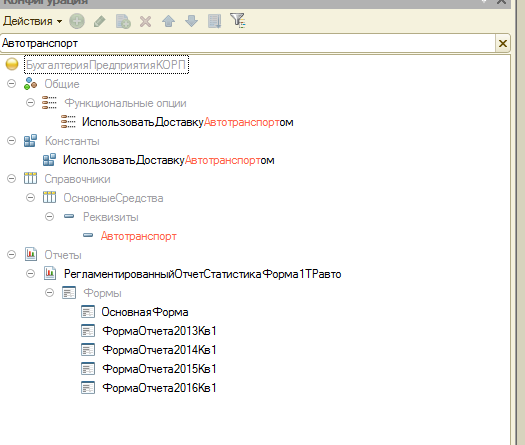Select РегламентированныйОтчетСтатистикаФорма1ТРавто report
The height and width of the screenshot is (445, 525).
203,274
